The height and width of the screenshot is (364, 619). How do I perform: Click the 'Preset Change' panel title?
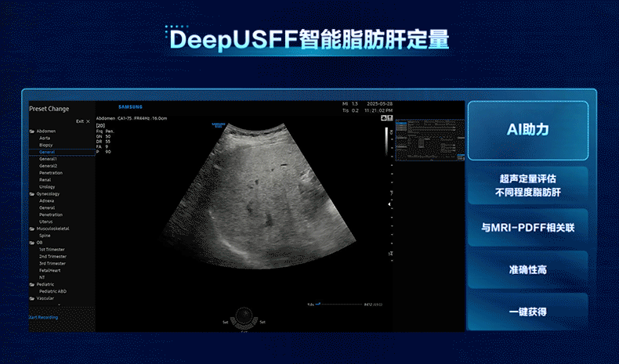coord(49,109)
